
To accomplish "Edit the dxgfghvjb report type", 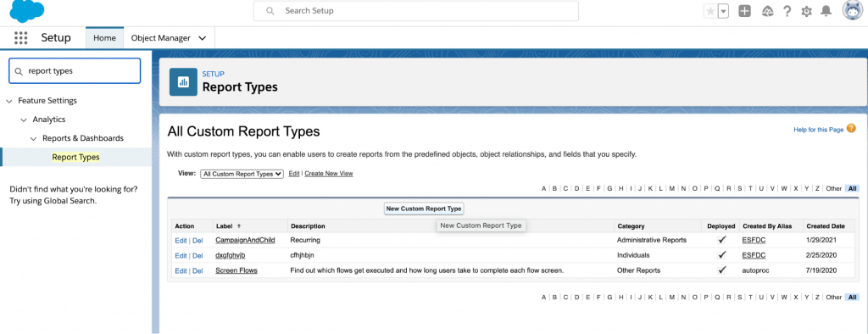I will pyautogui.click(x=181, y=255).
